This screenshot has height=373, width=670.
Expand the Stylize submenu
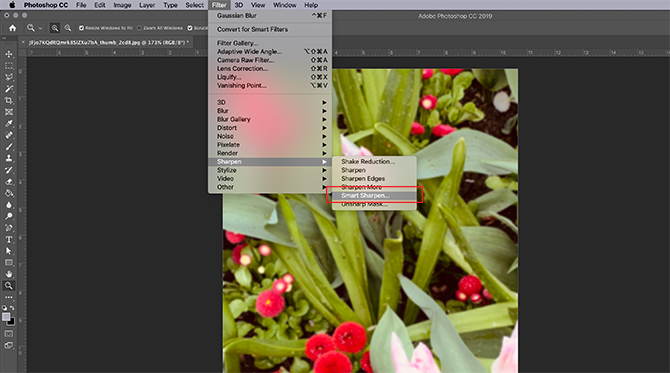click(270, 170)
